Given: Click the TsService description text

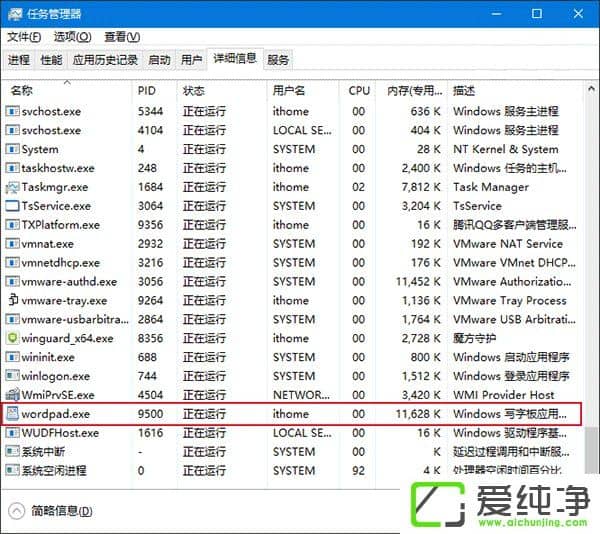Looking at the screenshot, I should point(477,206).
